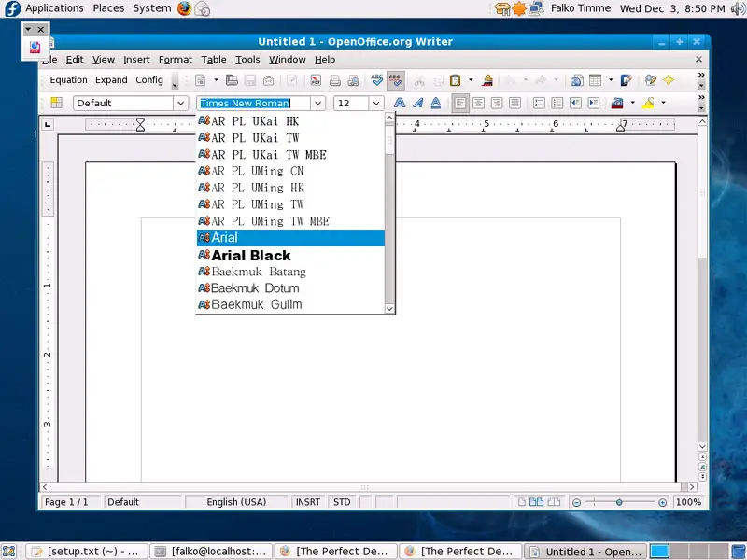Select Arial Black font in list
Screen dimensions: 747x560
coord(290,255)
